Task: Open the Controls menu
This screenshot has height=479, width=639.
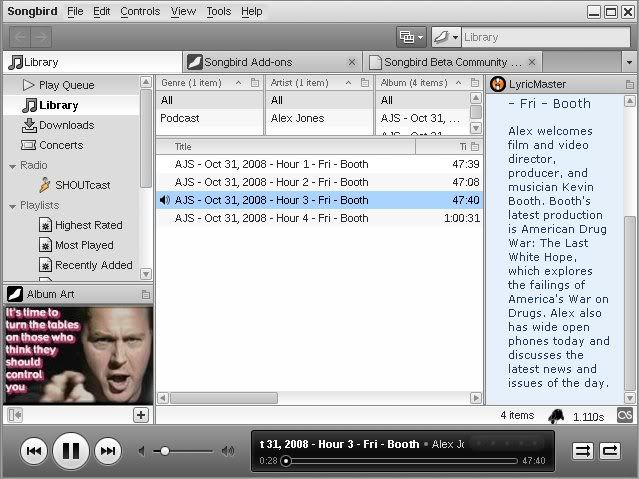Action: [140, 11]
